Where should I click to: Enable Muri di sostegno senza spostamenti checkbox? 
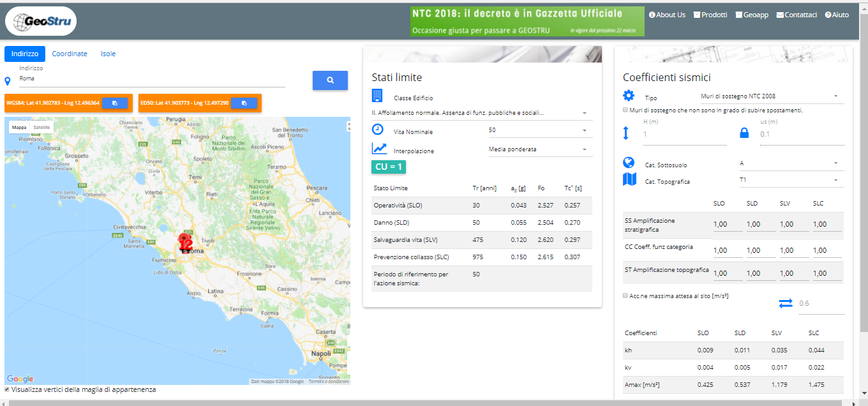(625, 110)
